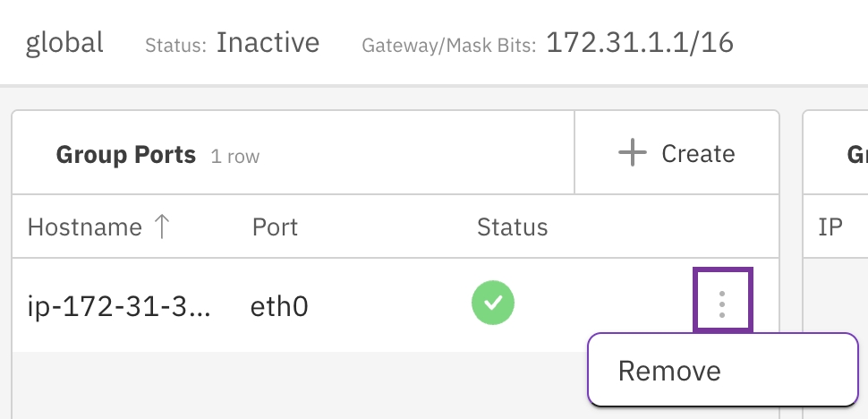Select Remove from the context menu

coord(669,371)
